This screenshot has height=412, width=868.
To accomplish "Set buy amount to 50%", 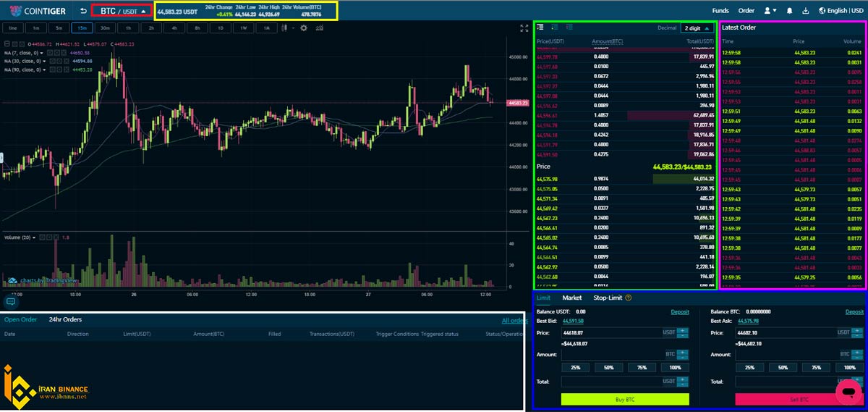I will pyautogui.click(x=608, y=368).
